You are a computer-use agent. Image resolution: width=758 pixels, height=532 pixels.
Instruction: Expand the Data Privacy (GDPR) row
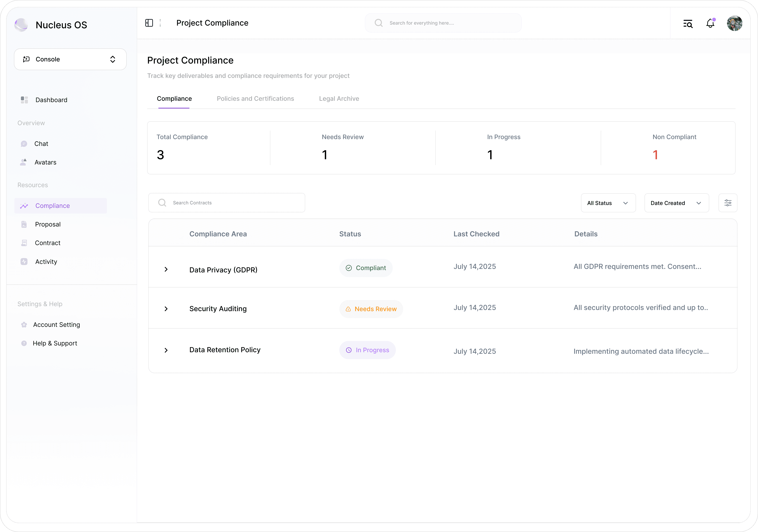point(166,269)
